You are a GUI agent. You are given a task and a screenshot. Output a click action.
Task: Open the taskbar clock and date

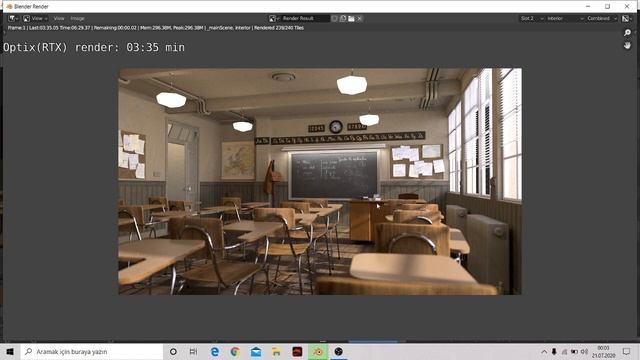pyautogui.click(x=603, y=351)
